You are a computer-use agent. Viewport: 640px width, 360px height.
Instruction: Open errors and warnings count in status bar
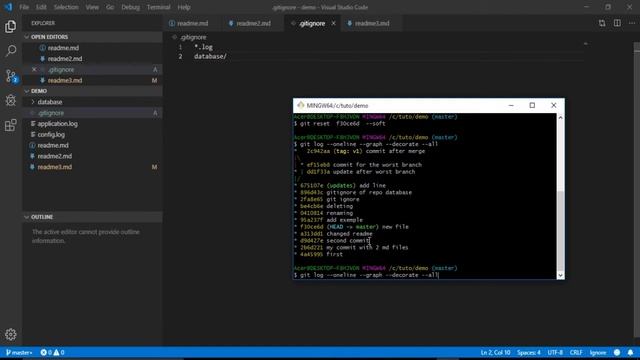point(52,353)
